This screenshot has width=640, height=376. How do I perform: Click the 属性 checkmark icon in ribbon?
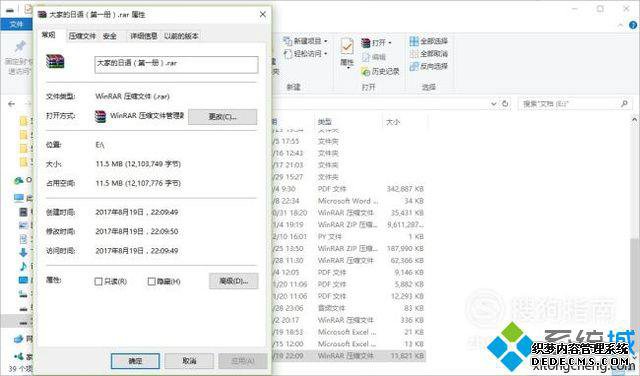(x=347, y=47)
